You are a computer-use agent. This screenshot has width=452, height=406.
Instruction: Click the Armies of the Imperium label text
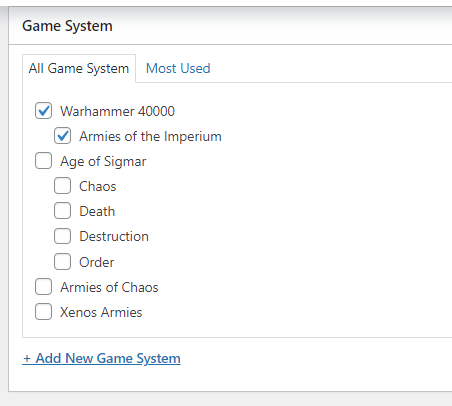coord(150,136)
